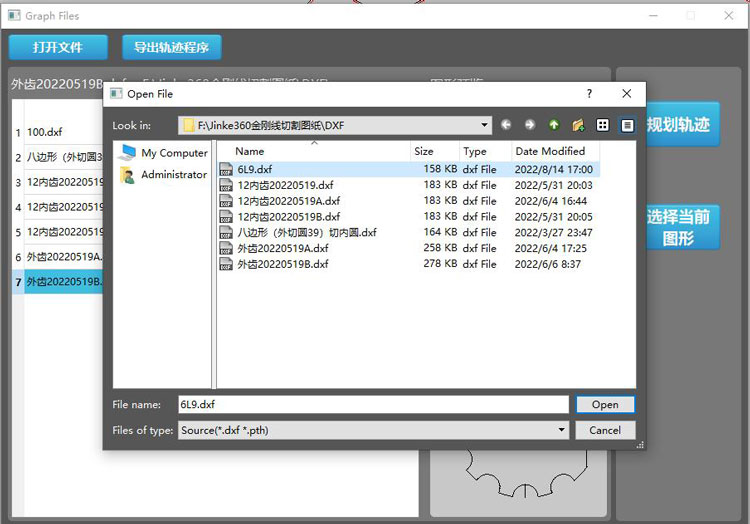This screenshot has height=524, width=750.
Task: Click the file icon next to 6L9.dxf
Action: (x=226, y=169)
